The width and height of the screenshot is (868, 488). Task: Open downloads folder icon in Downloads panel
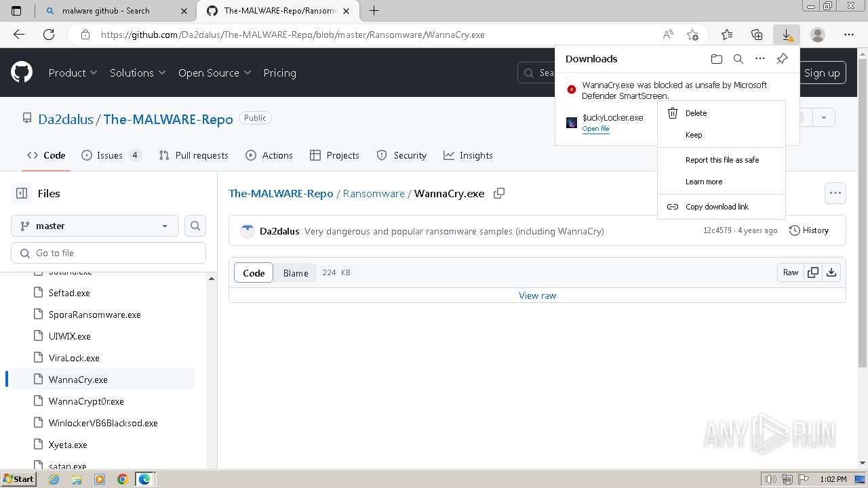click(x=717, y=59)
